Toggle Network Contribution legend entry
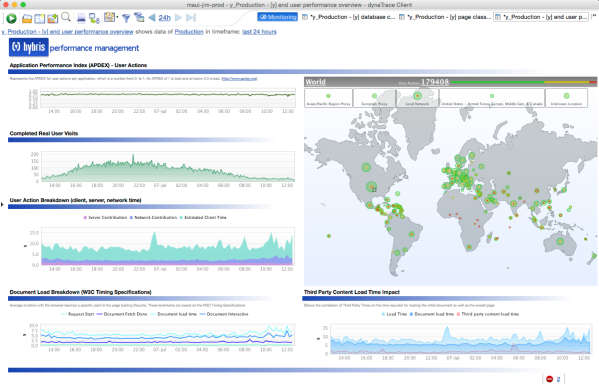The image size is (599, 384). pyautogui.click(x=153, y=217)
